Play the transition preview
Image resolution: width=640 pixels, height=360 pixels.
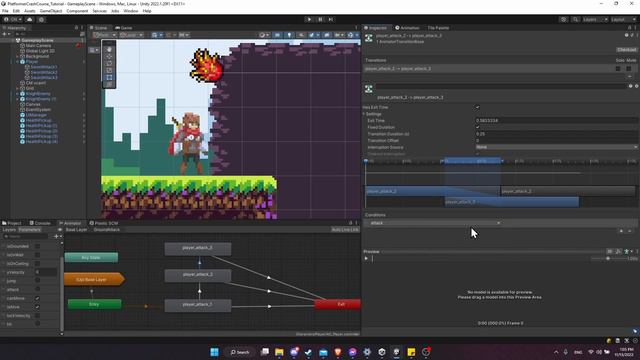tap(366, 258)
